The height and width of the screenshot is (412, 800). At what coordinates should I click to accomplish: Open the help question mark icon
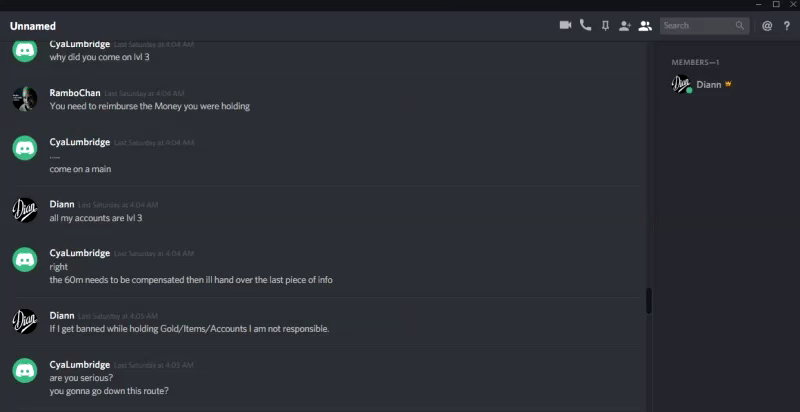click(787, 26)
